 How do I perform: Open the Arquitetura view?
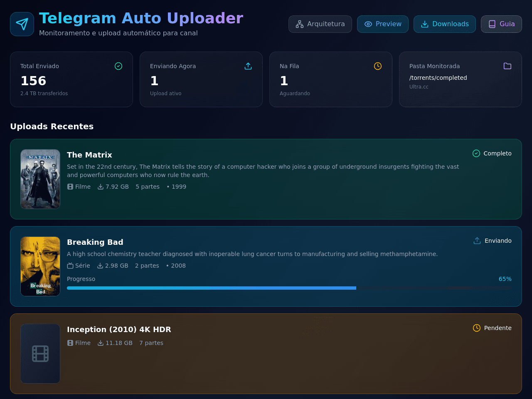pyautogui.click(x=320, y=24)
